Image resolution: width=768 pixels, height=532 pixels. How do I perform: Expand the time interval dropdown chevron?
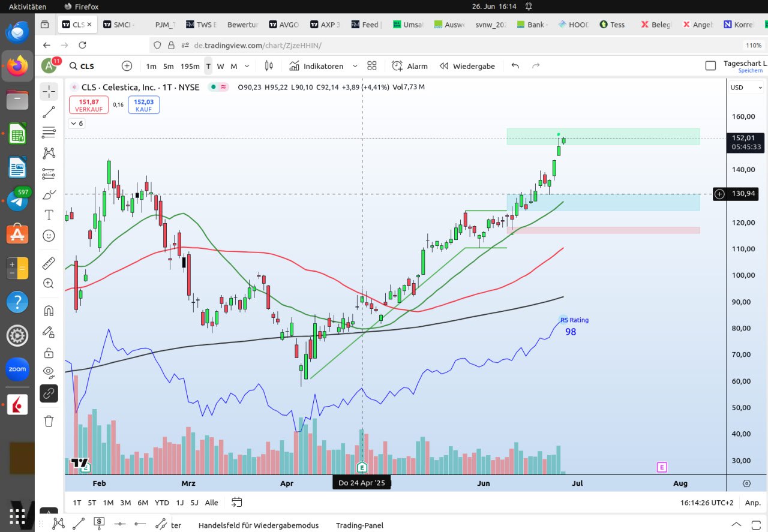coord(246,66)
